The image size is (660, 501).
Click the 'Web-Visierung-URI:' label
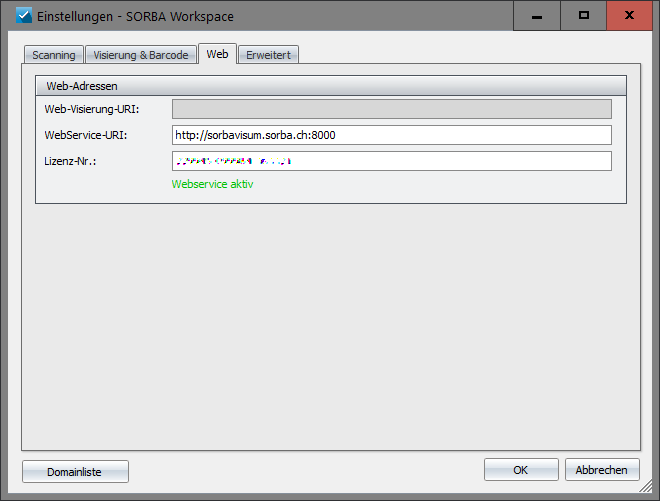click(x=92, y=109)
